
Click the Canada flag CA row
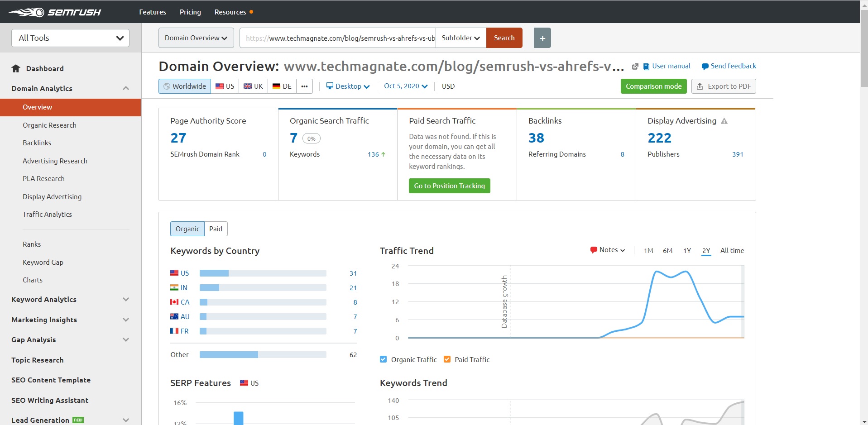point(174,302)
